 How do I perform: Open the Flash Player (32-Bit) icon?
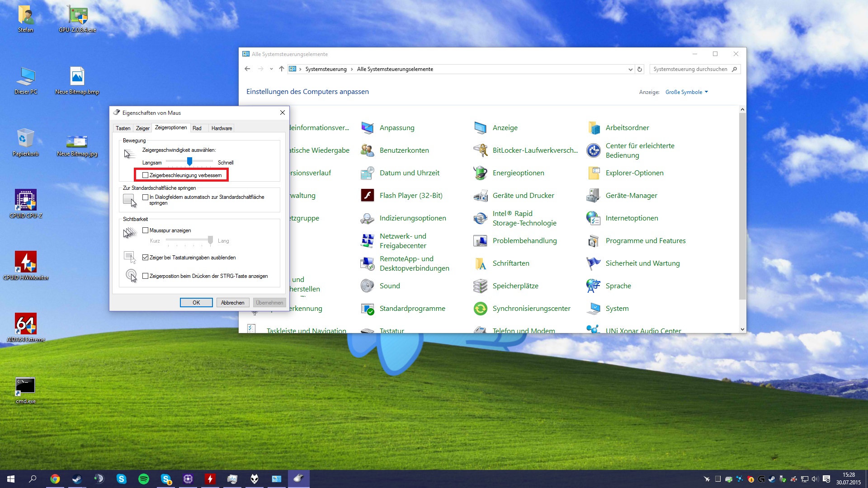pos(367,196)
